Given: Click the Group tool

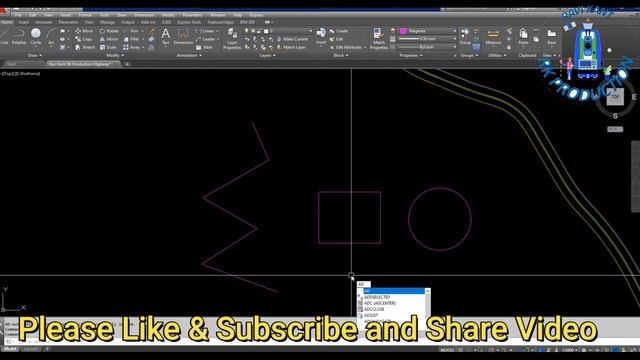Looking at the screenshot, I should click(465, 36).
